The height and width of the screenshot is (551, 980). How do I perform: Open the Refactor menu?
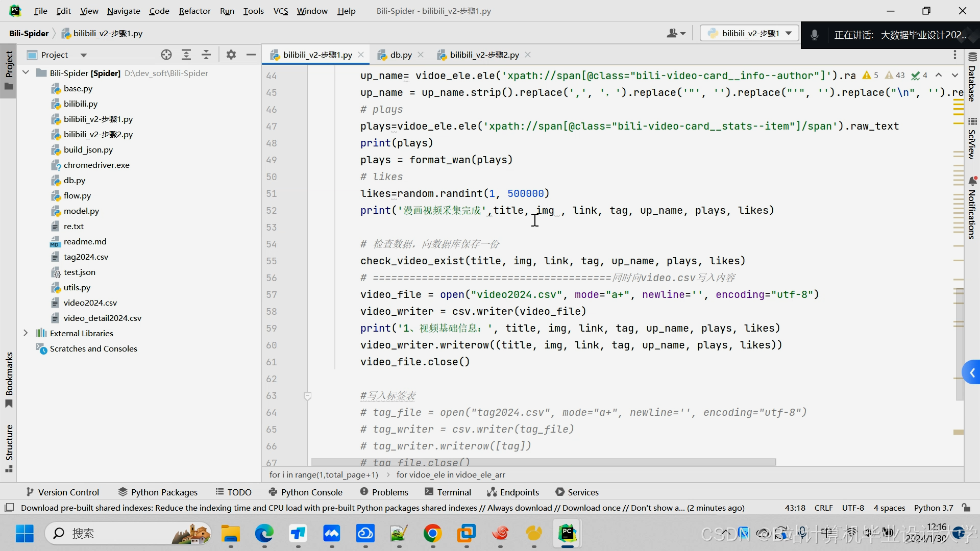pyautogui.click(x=194, y=11)
